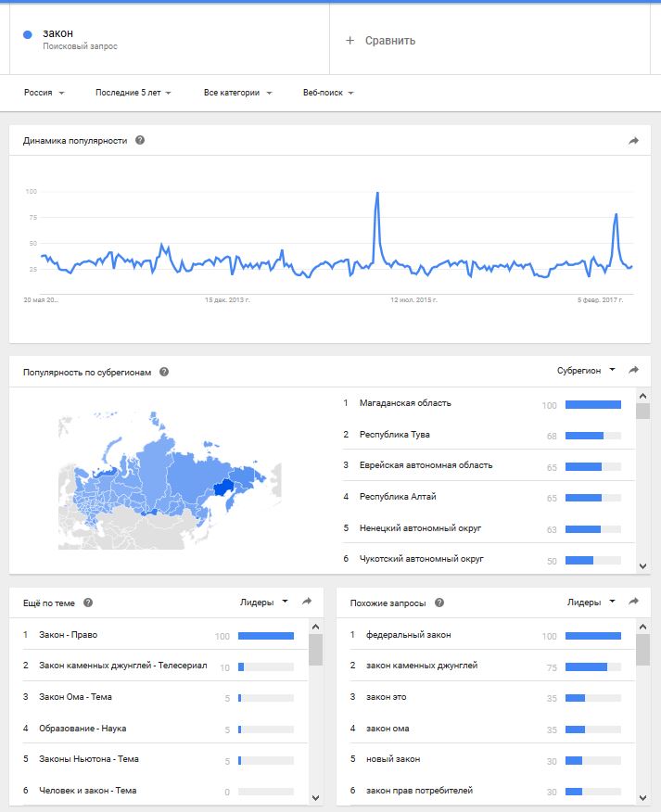Open the Все категории dropdown
Screen dimensions: 661x812
click(x=238, y=93)
